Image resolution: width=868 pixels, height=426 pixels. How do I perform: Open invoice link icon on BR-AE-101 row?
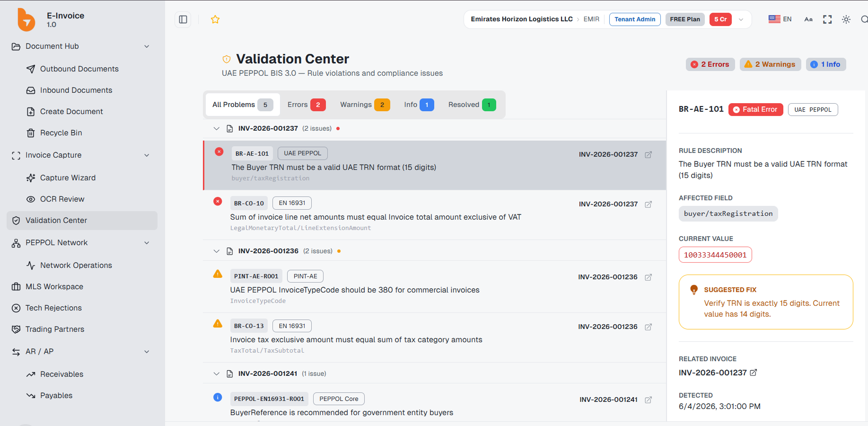pyautogui.click(x=649, y=155)
